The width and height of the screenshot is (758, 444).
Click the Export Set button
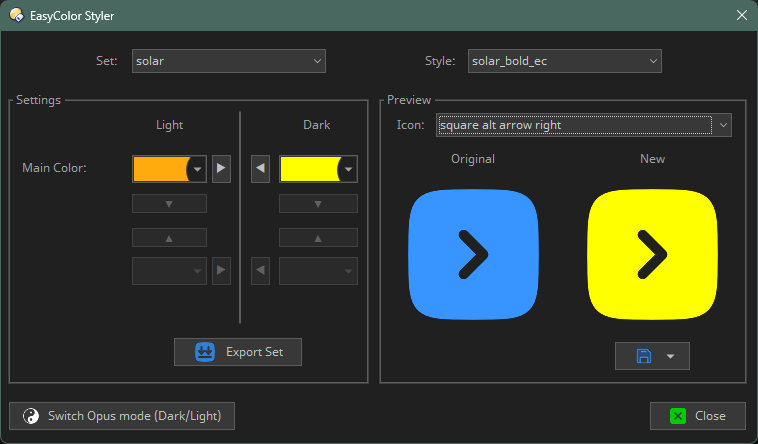[x=238, y=352]
